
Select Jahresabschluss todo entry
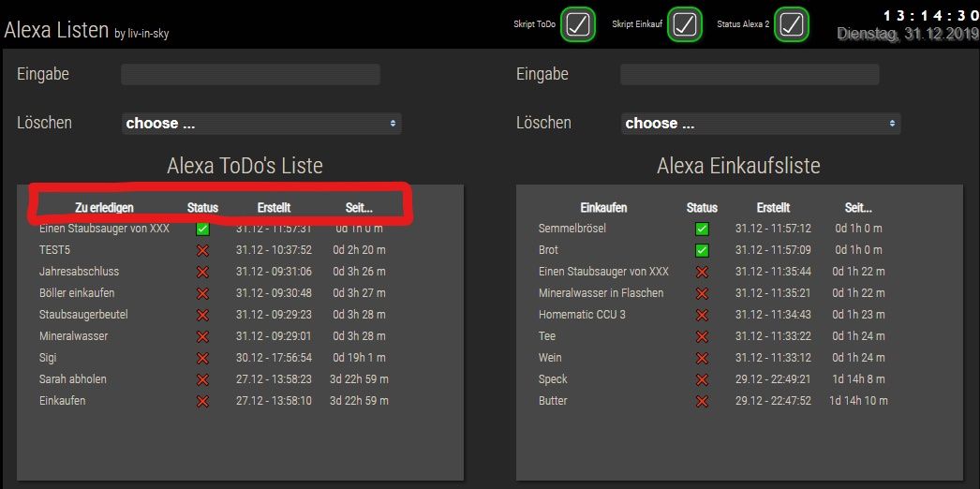pyautogui.click(x=79, y=272)
